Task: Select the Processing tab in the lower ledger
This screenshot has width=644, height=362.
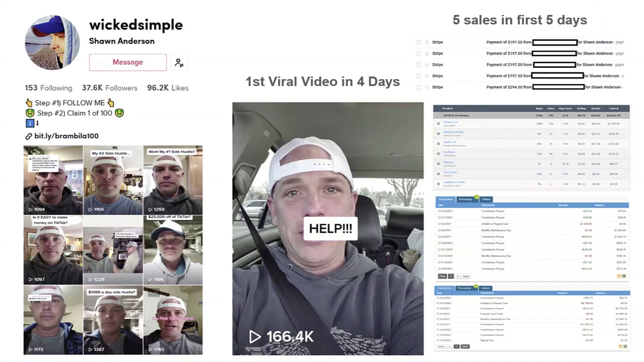Action: tap(467, 288)
